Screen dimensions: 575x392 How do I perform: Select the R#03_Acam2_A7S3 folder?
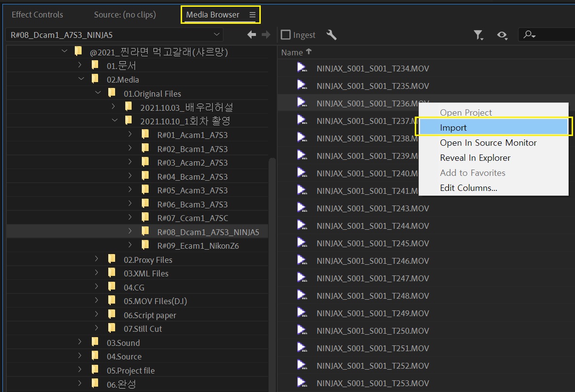click(192, 163)
